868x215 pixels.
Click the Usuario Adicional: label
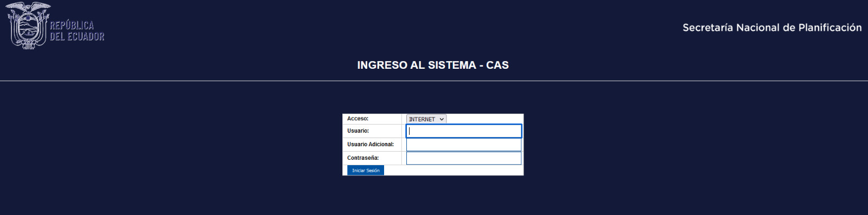[x=371, y=145]
